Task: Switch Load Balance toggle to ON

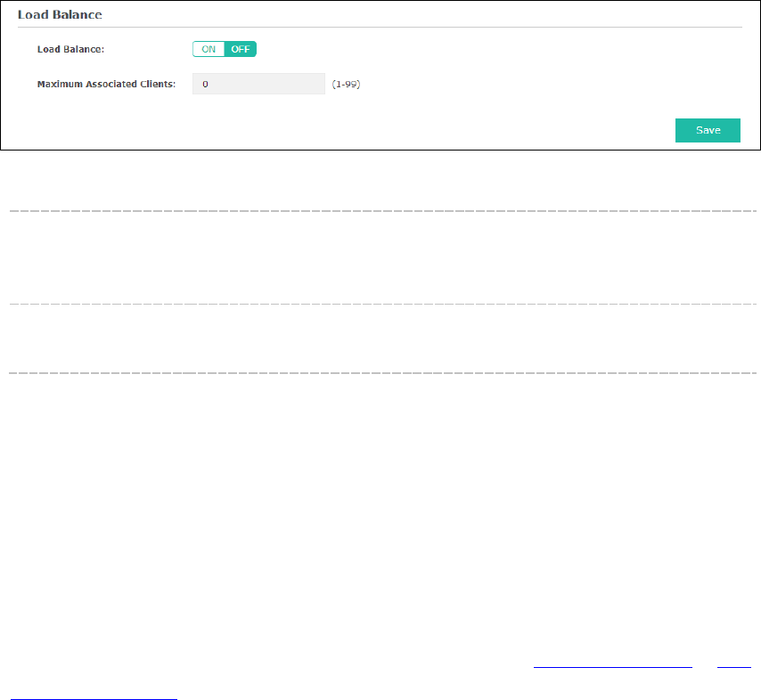Action: tap(209, 49)
